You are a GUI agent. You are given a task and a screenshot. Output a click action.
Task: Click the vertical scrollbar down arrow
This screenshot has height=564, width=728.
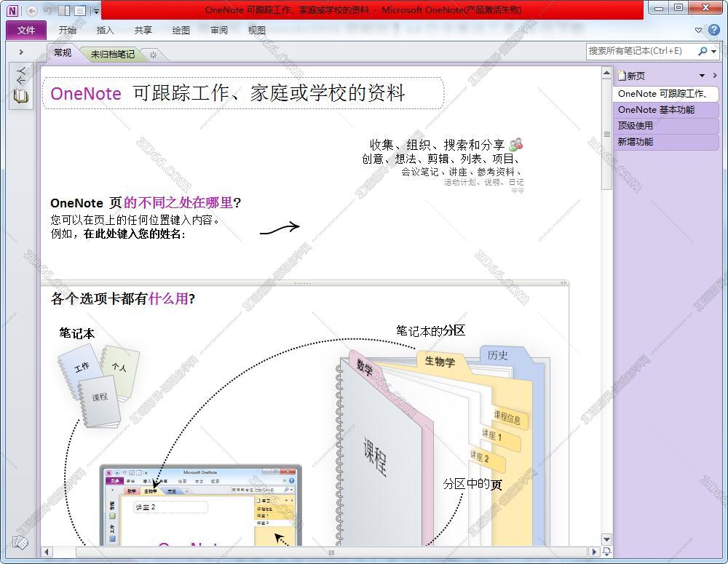(606, 539)
